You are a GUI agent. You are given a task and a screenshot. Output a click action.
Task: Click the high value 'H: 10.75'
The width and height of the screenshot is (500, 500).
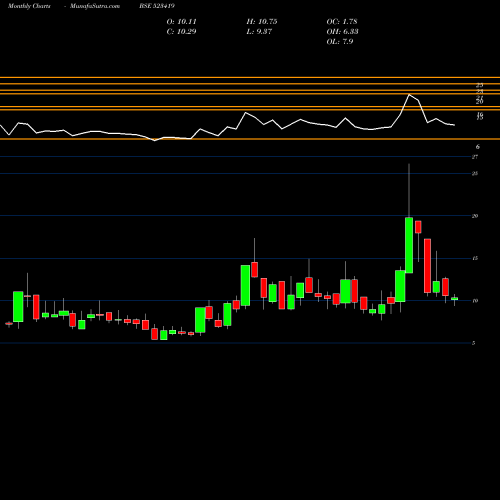point(262,22)
